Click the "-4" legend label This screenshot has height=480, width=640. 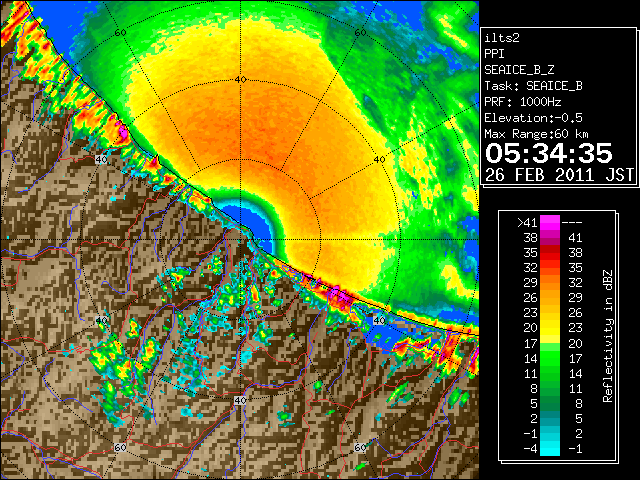pos(530,449)
